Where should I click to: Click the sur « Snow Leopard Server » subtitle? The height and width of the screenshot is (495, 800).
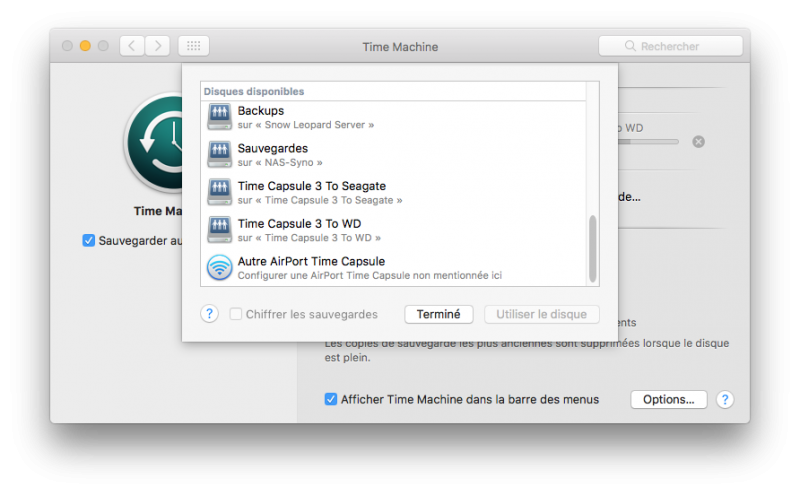pyautogui.click(x=306, y=125)
